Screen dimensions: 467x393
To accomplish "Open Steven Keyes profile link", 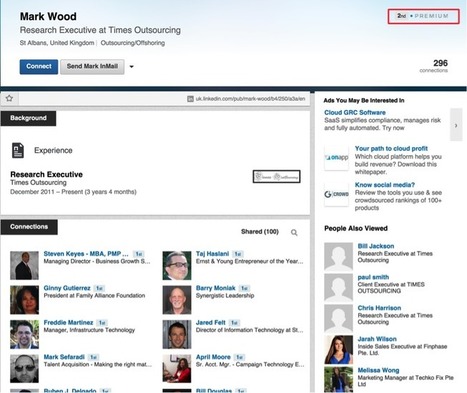I will pyautogui.click(x=86, y=254).
